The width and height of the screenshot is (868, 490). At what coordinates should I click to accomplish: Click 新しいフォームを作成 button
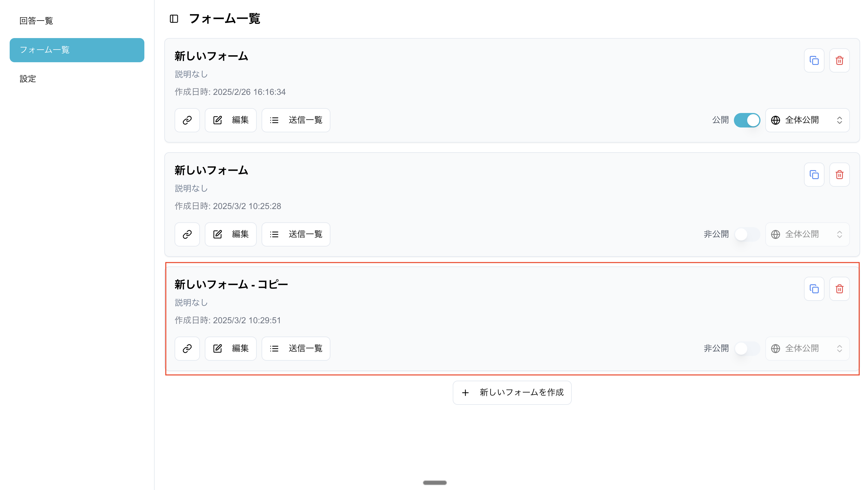point(512,393)
